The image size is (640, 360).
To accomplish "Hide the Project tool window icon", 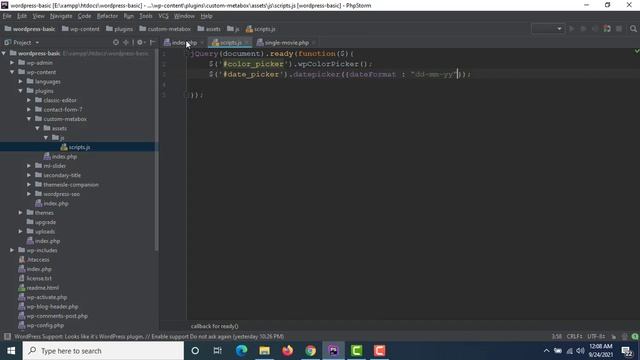I will tap(153, 42).
